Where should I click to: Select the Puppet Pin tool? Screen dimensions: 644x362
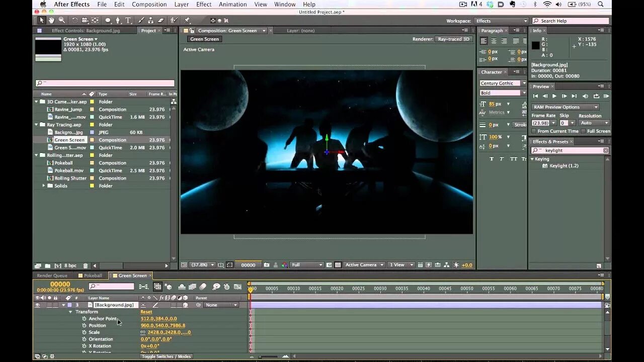(187, 21)
